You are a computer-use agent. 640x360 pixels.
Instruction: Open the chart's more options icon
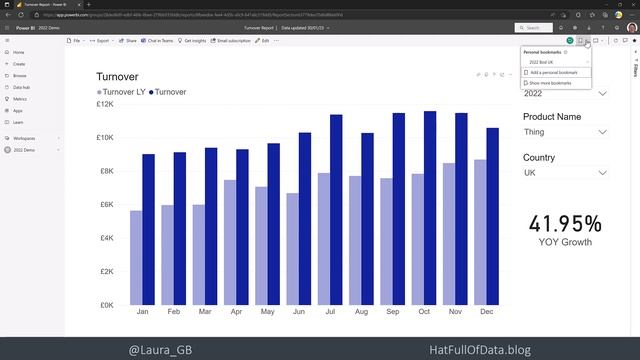[x=510, y=75]
